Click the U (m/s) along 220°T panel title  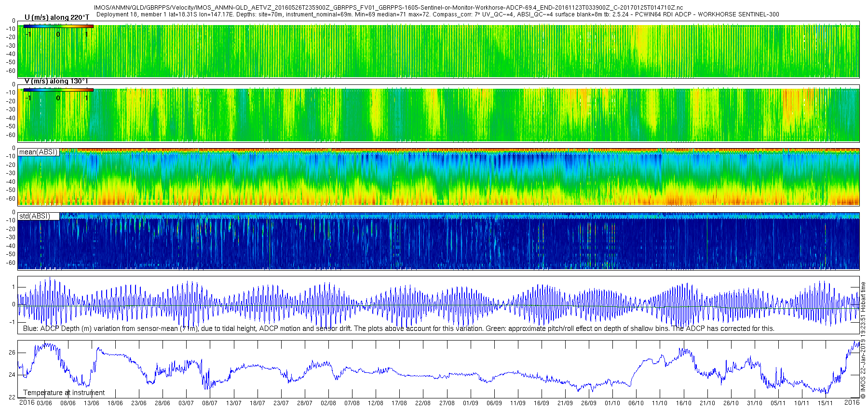click(x=57, y=17)
